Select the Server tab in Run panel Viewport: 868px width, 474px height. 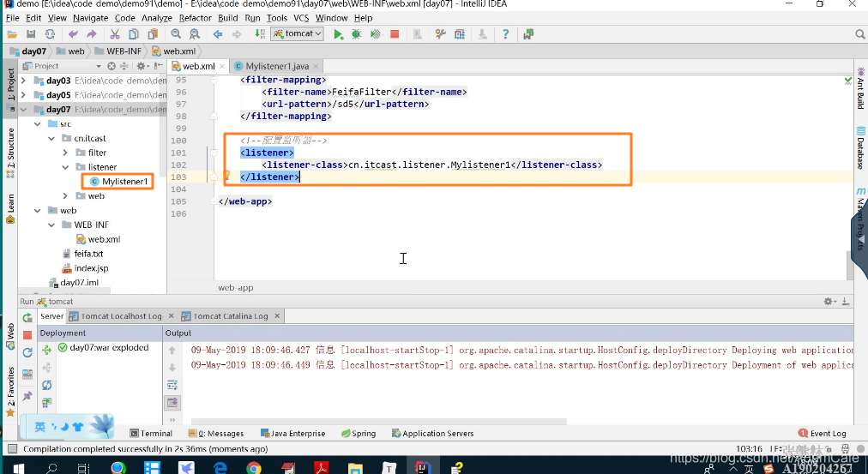52,316
